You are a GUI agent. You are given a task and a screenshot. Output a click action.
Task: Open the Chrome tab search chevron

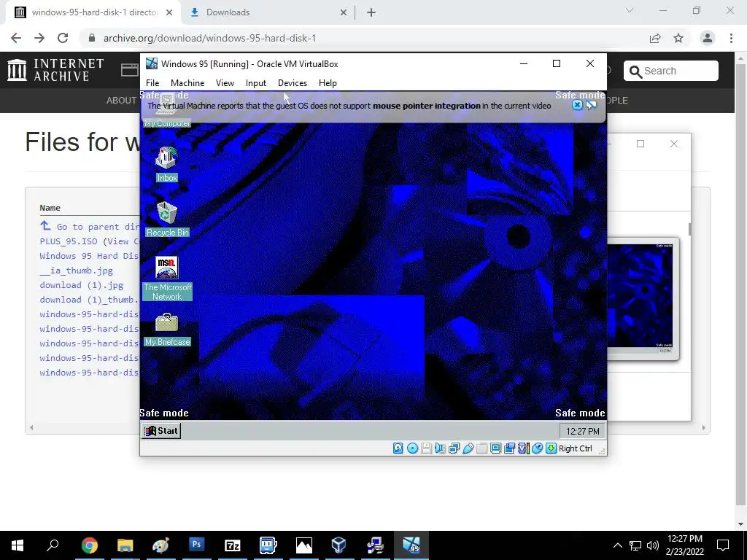pyautogui.click(x=630, y=10)
